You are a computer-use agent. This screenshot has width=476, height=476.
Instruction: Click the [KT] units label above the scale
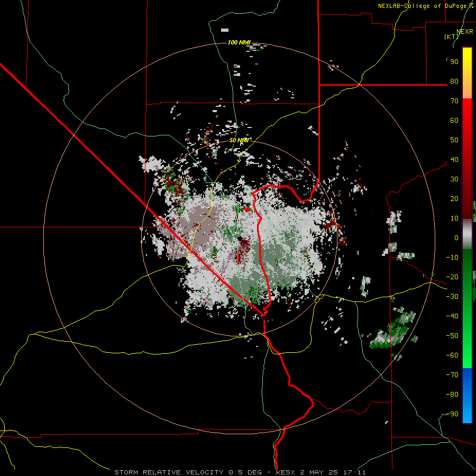coord(452,36)
